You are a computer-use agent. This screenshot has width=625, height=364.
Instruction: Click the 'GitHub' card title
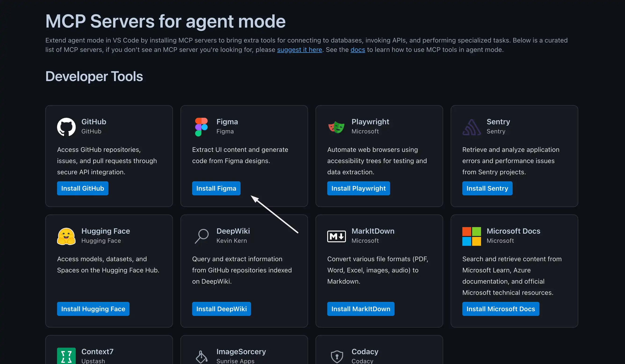tap(94, 122)
